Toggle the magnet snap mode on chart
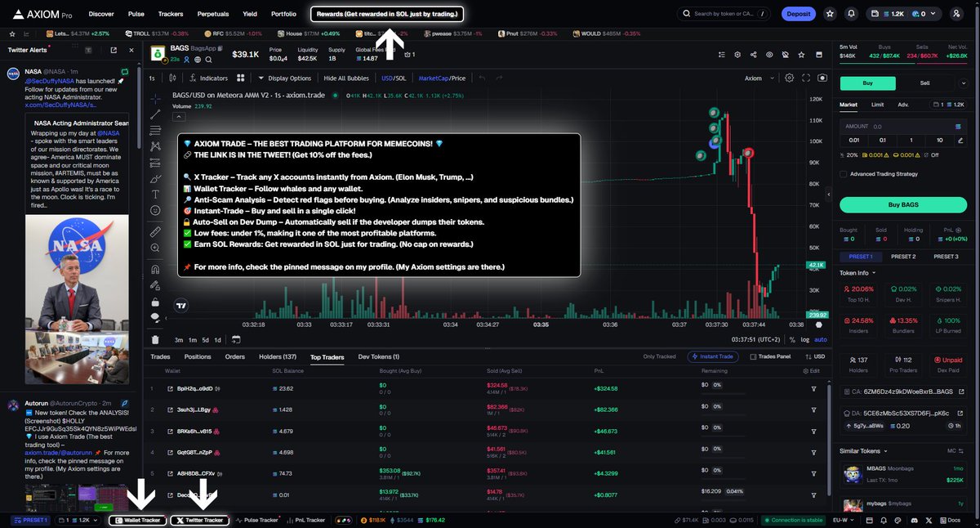The image size is (980, 528). [155, 268]
